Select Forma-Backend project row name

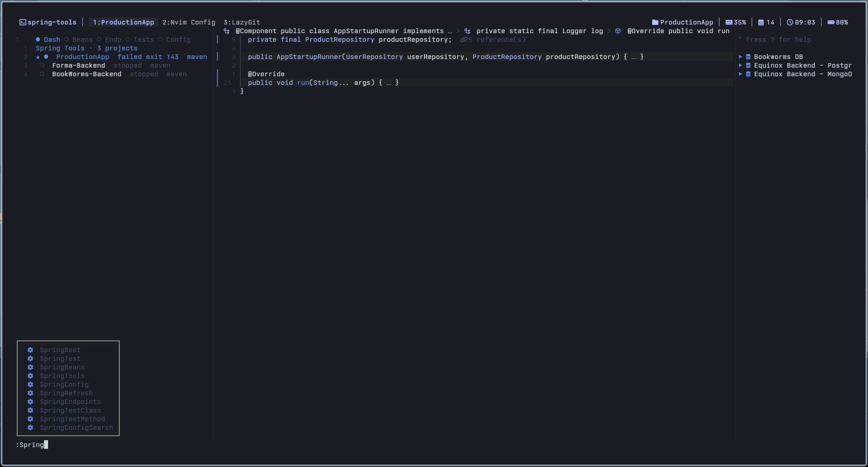[x=78, y=65]
